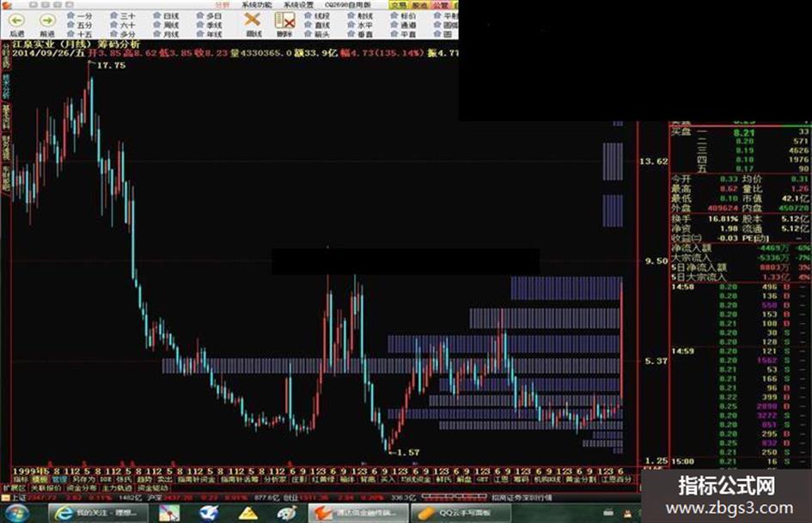Select the 筹码 chip indicator tab
The image size is (812, 523).
tap(520, 479)
